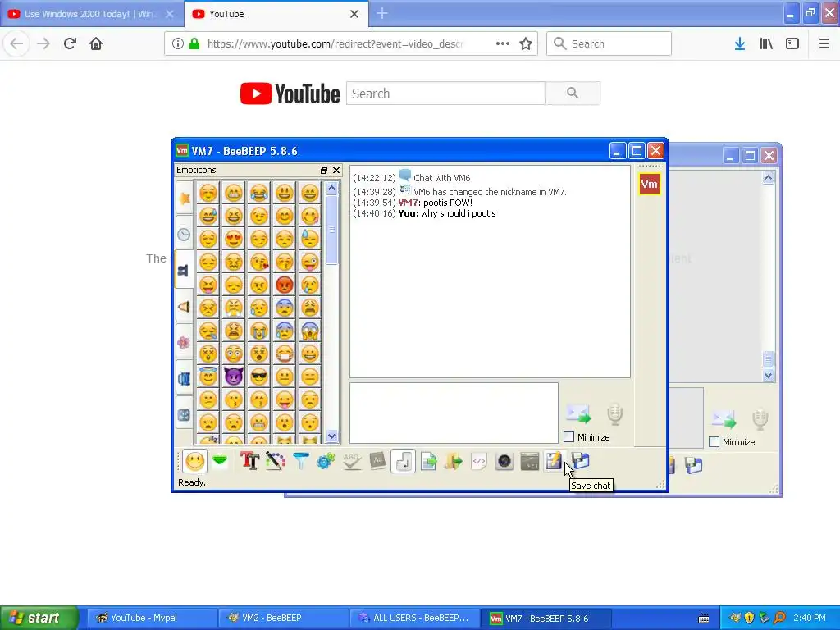This screenshot has height=630, width=840.
Task: Click the code snippet </> icon
Action: point(479,461)
